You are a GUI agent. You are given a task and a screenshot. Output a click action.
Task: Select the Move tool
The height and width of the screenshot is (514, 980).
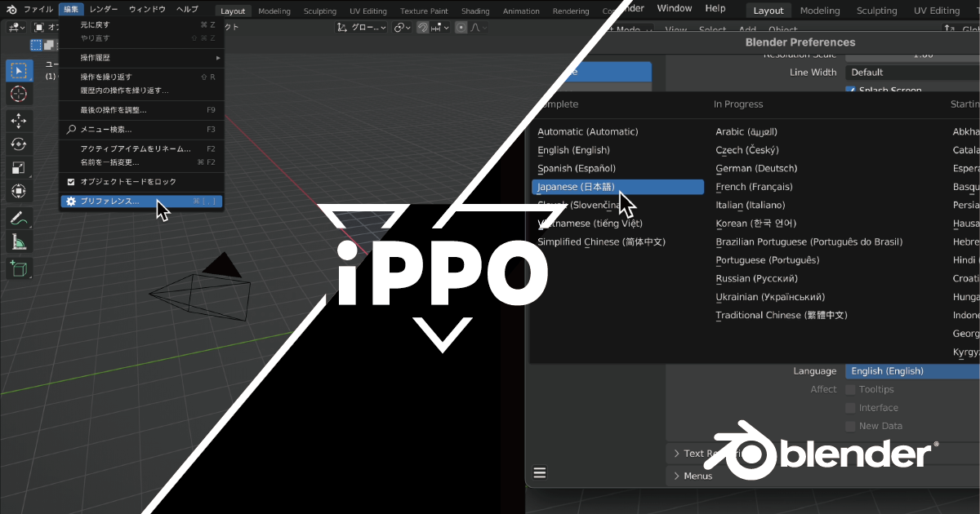[19, 121]
